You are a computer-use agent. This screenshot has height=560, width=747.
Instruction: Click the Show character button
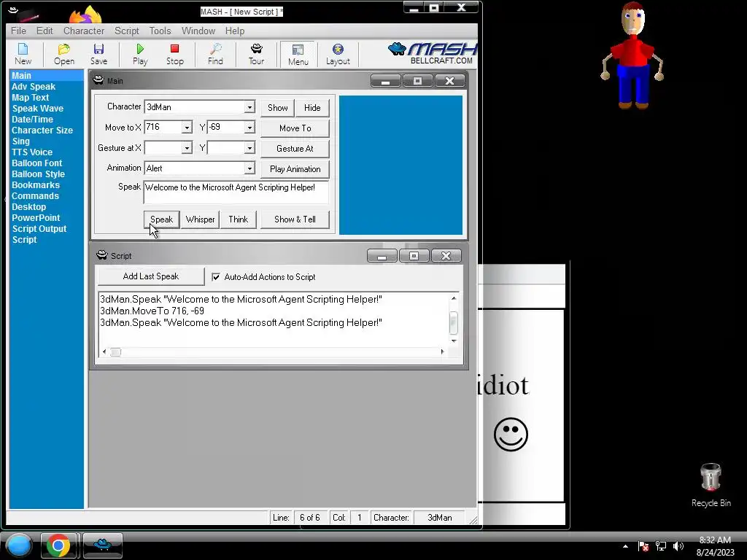(x=278, y=108)
